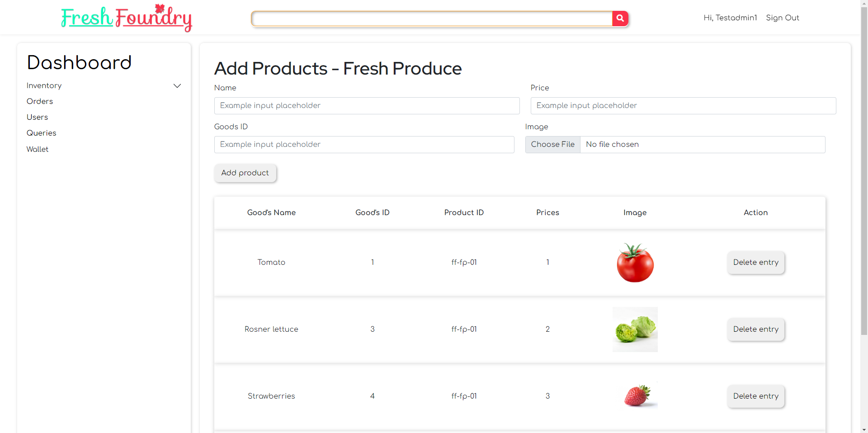Image resolution: width=868 pixels, height=433 pixels.
Task: Click the tomato product image
Action: [635, 263]
